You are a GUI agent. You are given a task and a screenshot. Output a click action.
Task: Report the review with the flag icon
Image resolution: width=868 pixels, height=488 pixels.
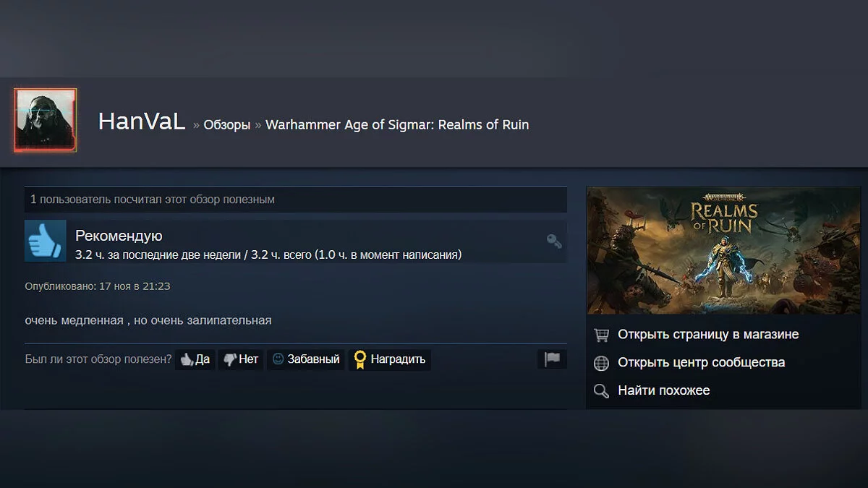[x=552, y=359]
